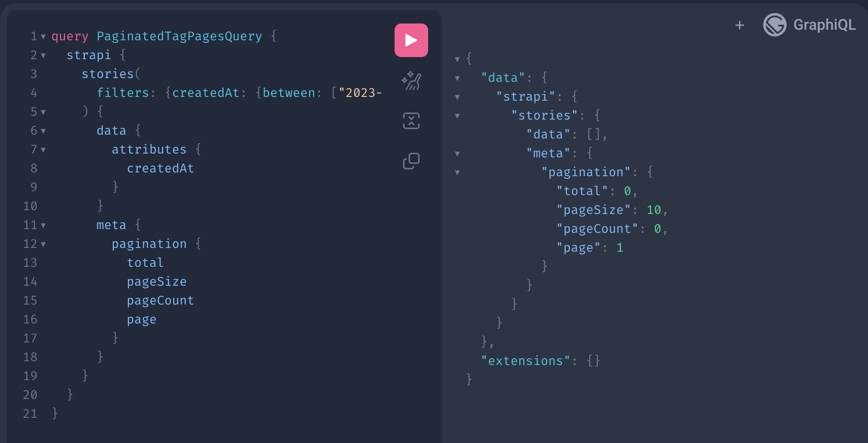Screen dimensions: 868x443
Task: Place cursor on the createdAt field
Action: point(161,168)
